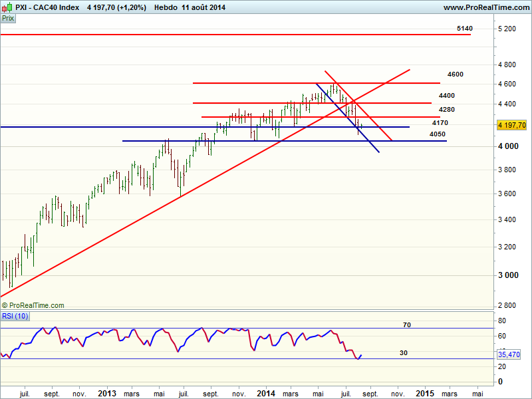
Task: Click the RSI 70 overbought label
Action: pos(408,325)
